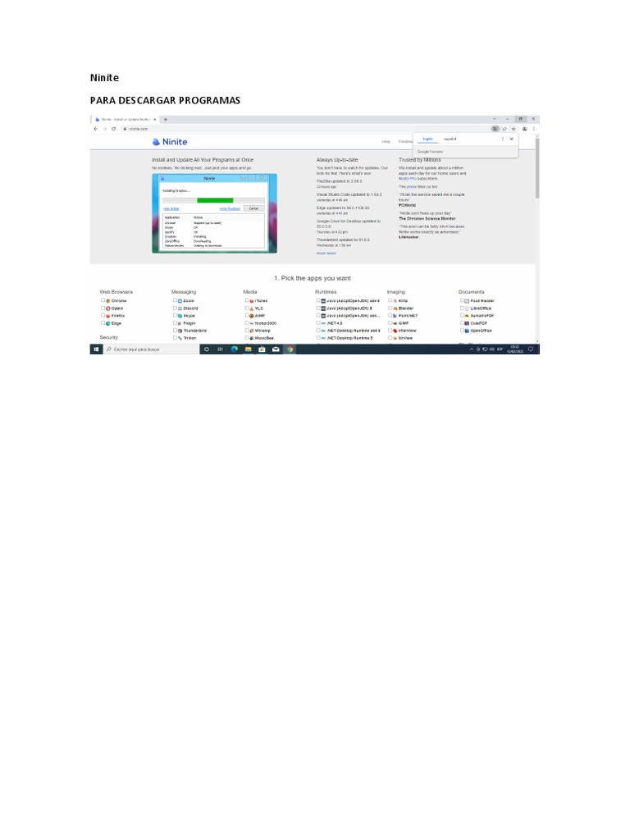Click the LibreOffice app icon
630x840 pixels.
click(467, 308)
